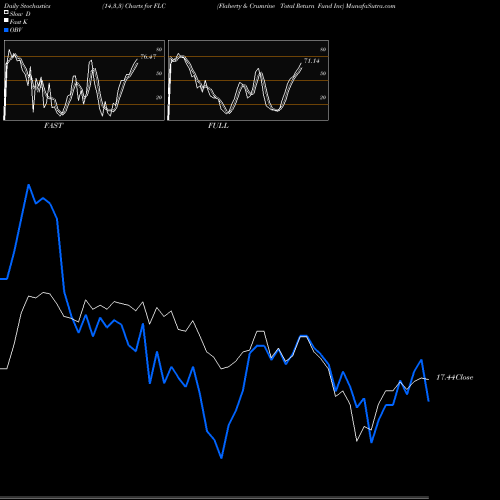The width and height of the screenshot is (500, 500).
Task: Click the 20 axis label on FULL chart
Action: 323,98
